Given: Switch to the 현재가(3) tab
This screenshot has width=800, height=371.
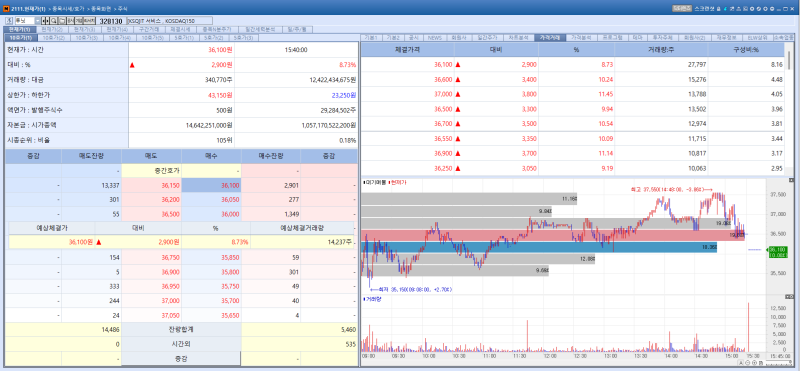Looking at the screenshot, I should 84,30.
